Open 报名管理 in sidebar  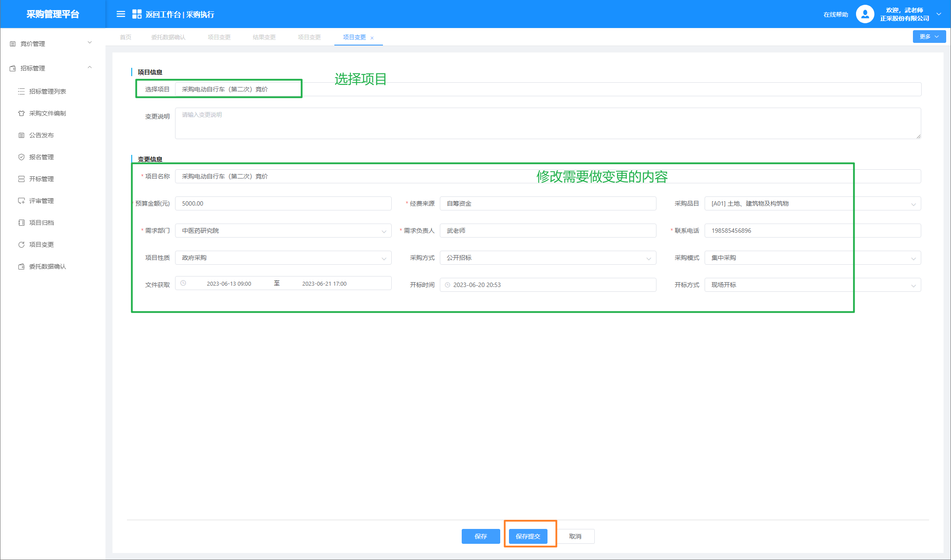pos(42,157)
